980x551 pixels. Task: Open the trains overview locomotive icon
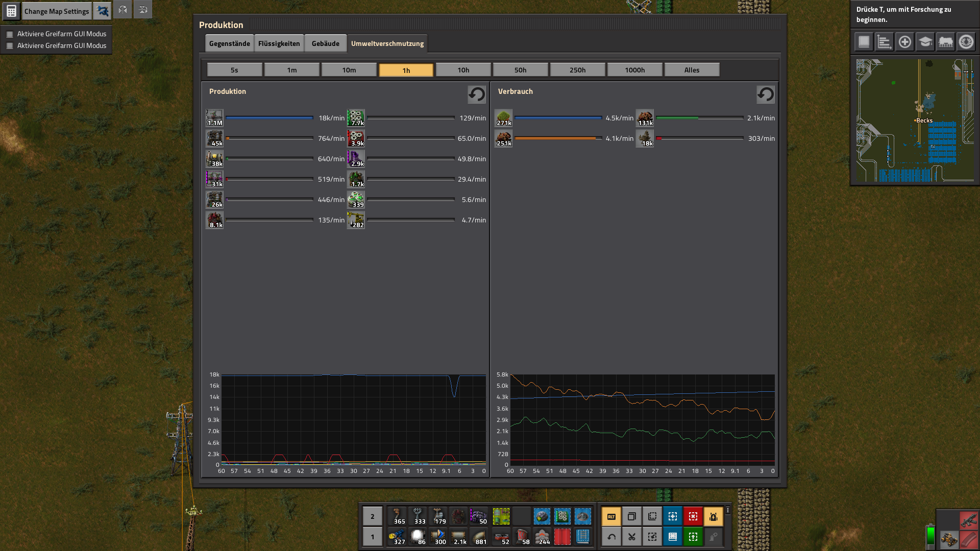click(946, 42)
